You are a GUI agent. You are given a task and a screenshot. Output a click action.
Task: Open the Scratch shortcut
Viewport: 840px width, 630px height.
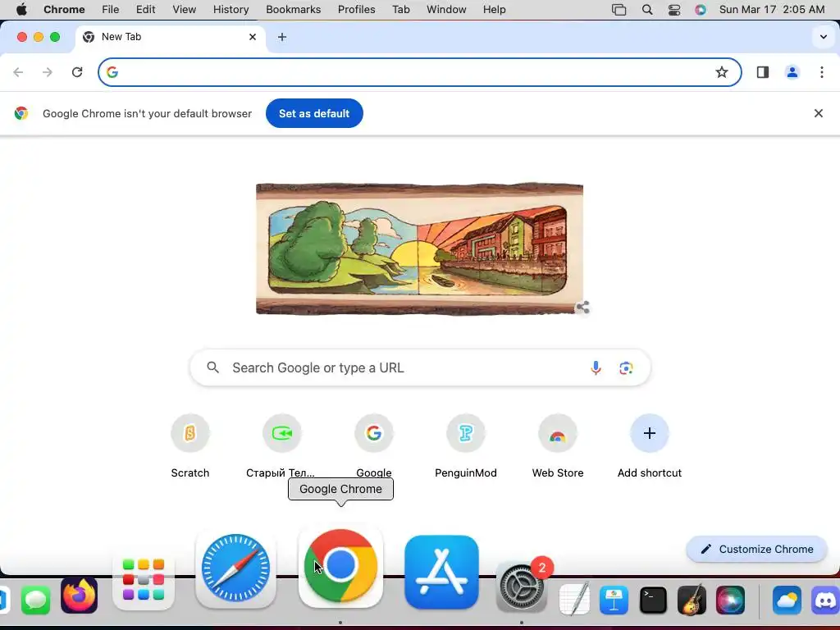click(190, 445)
